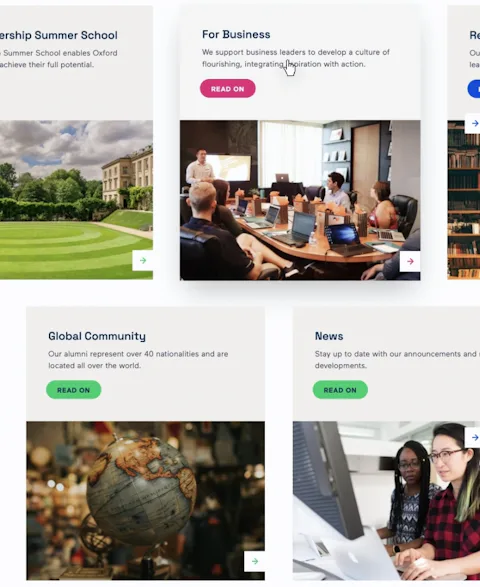
Task: Click the pink arrow icon on the business meeting photo
Action: point(410,261)
